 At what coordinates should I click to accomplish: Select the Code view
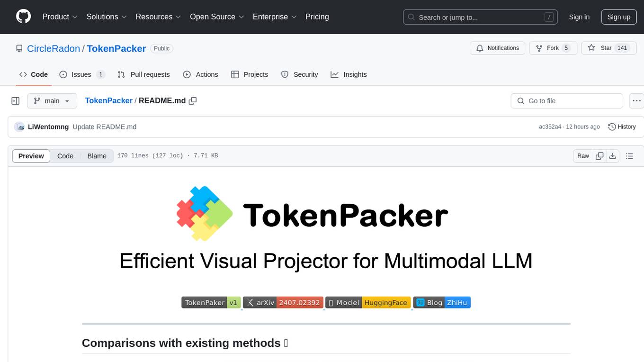[x=65, y=156]
